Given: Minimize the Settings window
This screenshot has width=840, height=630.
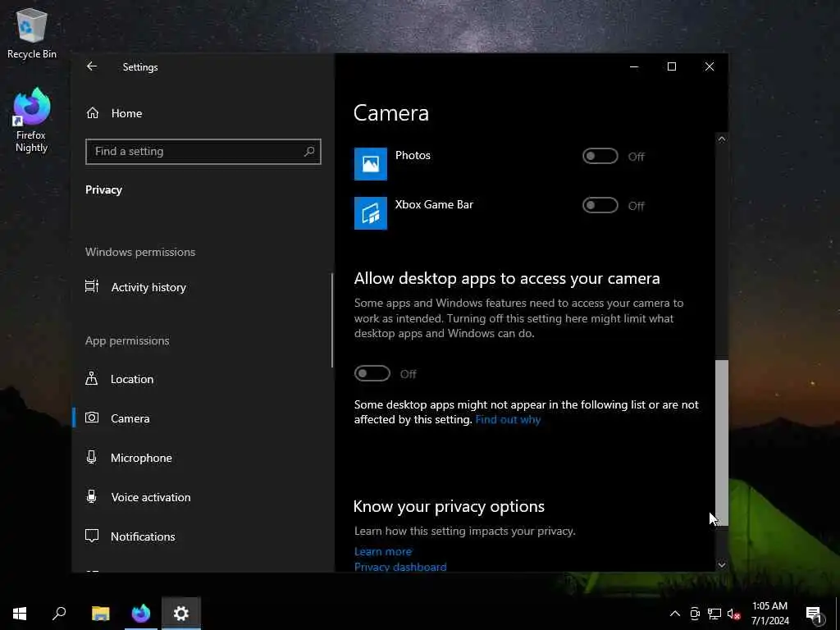Looking at the screenshot, I should coord(634,66).
